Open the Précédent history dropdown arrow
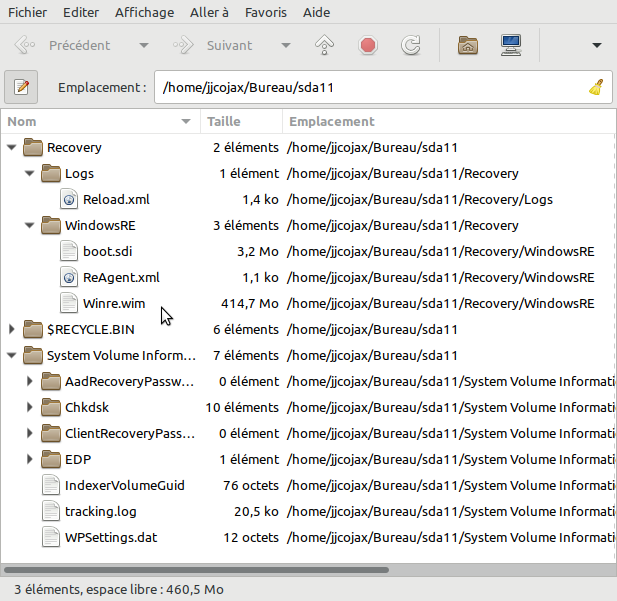This screenshot has height=601, width=617. [x=144, y=46]
